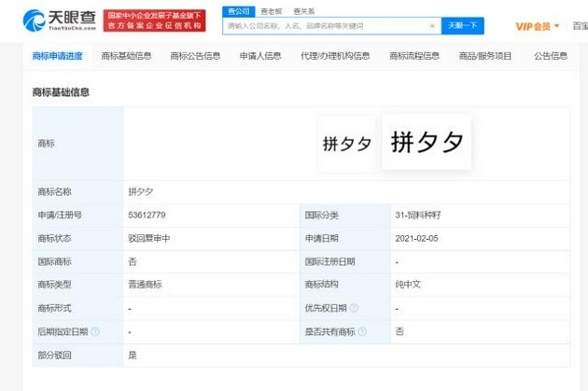This screenshot has width=588, height=391.
Task: Open the small 拼夕夕 trademark thumbnail
Action: [x=347, y=144]
